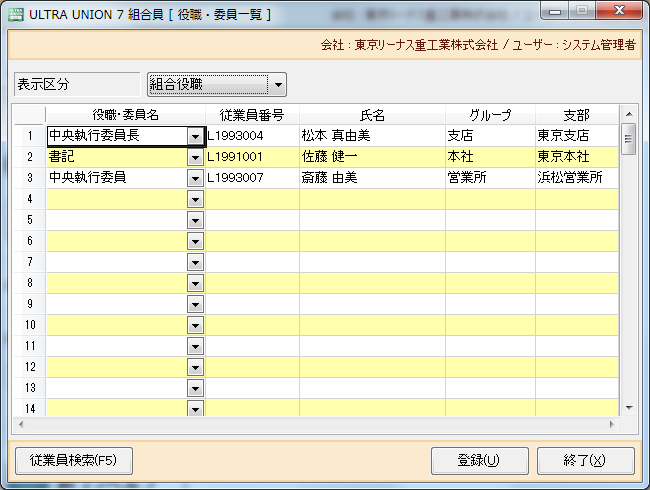Screen dimensions: 650x490
Task: Open the 表示区分 dropdown showing 組合役職
Action: coord(217,85)
